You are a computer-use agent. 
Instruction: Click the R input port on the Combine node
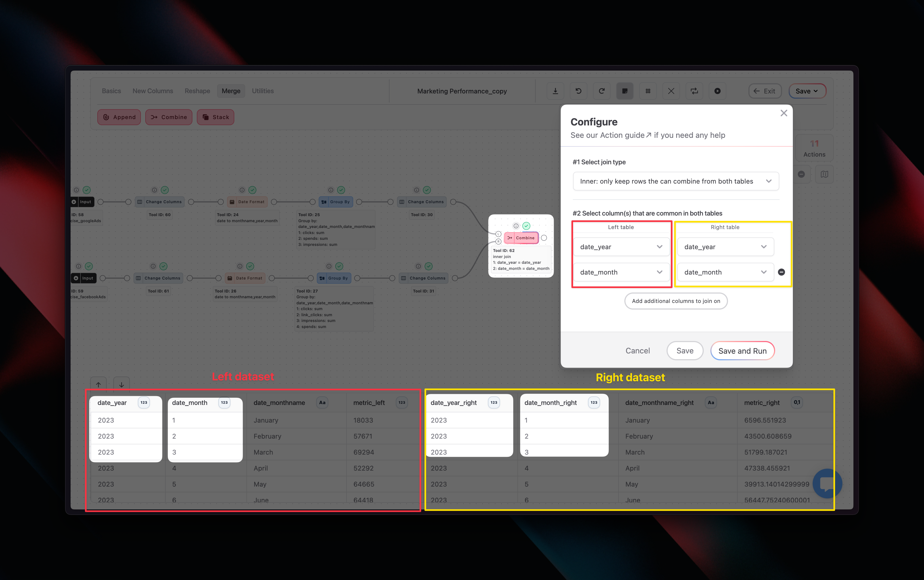498,242
